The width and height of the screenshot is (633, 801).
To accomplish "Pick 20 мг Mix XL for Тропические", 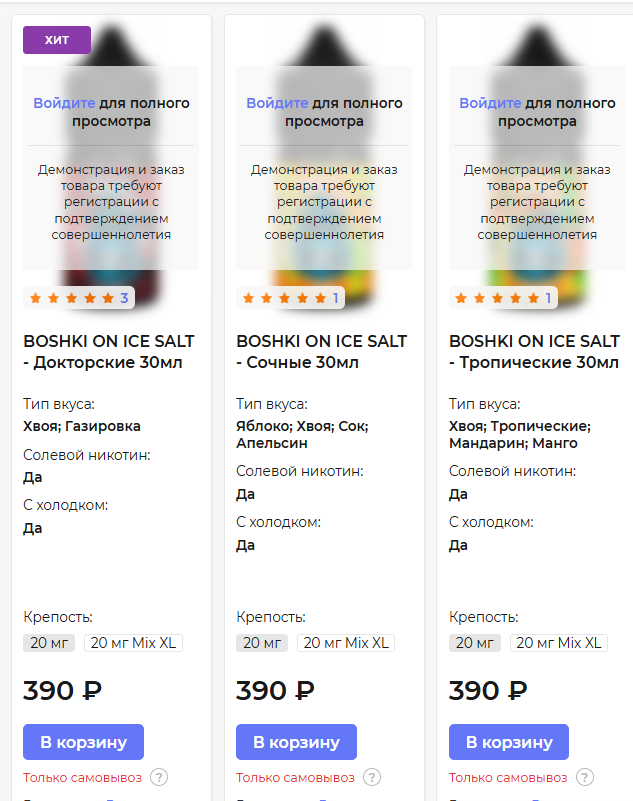I will 559,643.
